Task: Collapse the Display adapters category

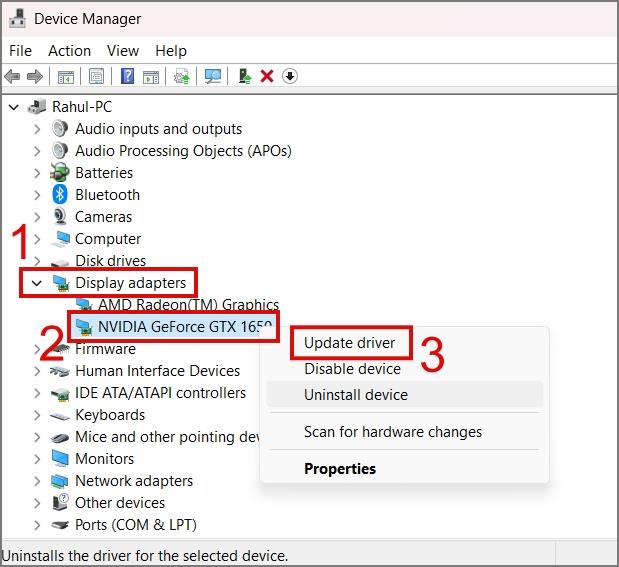Action: coord(37,283)
